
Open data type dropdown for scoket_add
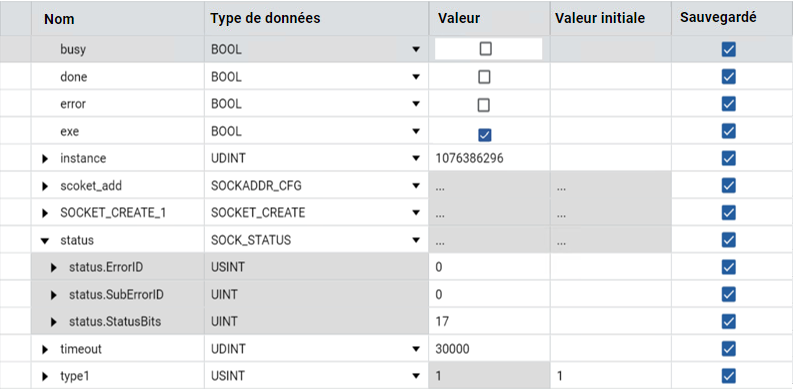416,186
